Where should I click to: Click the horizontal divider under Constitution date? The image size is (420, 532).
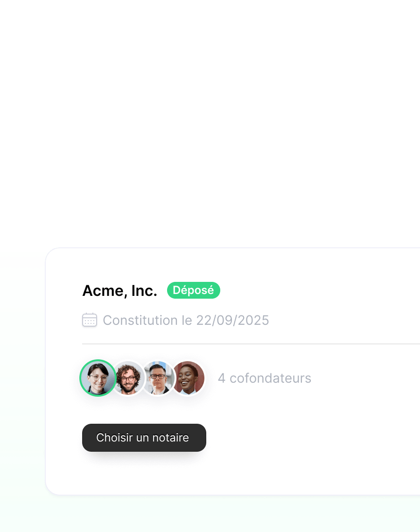click(x=251, y=343)
